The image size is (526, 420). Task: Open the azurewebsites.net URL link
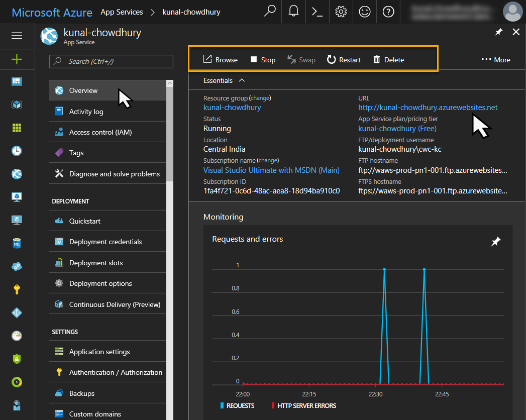(428, 108)
